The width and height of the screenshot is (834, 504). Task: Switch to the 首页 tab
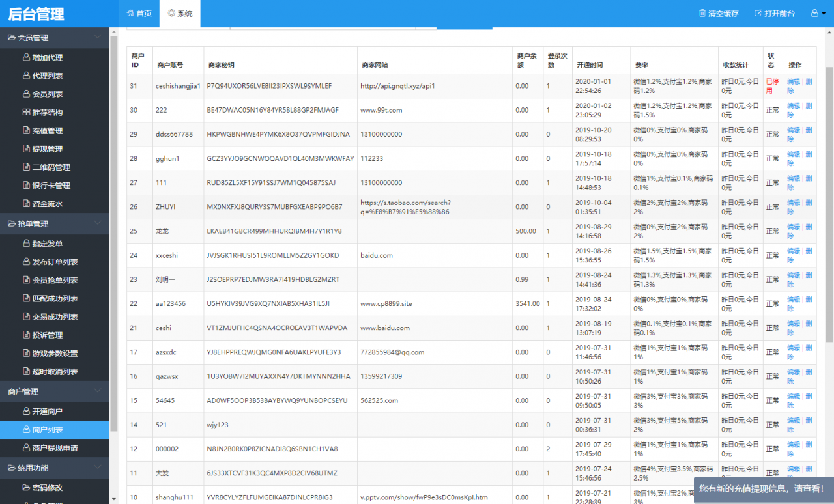[139, 13]
